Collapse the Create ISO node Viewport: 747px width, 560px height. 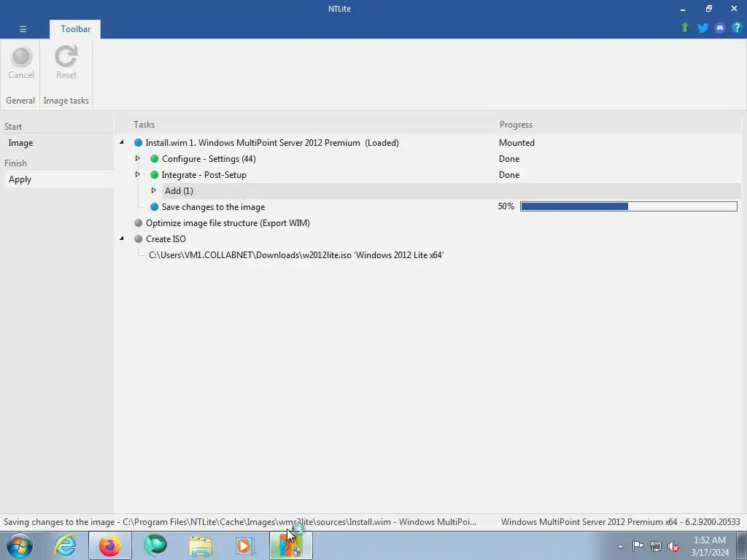coord(122,238)
